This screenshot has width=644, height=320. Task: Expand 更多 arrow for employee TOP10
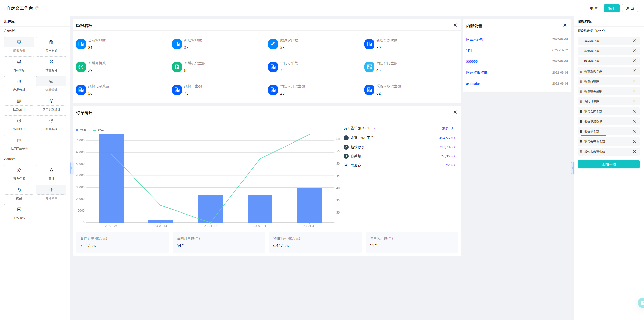click(452, 128)
